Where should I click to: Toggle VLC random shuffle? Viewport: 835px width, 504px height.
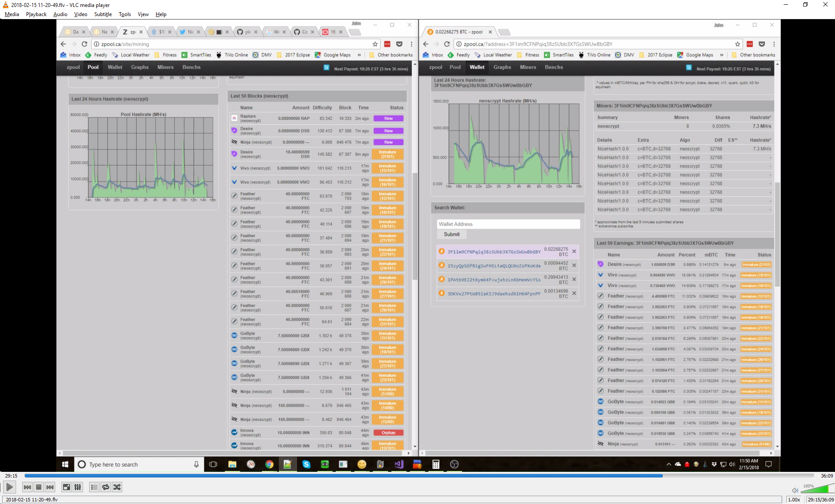point(117,487)
